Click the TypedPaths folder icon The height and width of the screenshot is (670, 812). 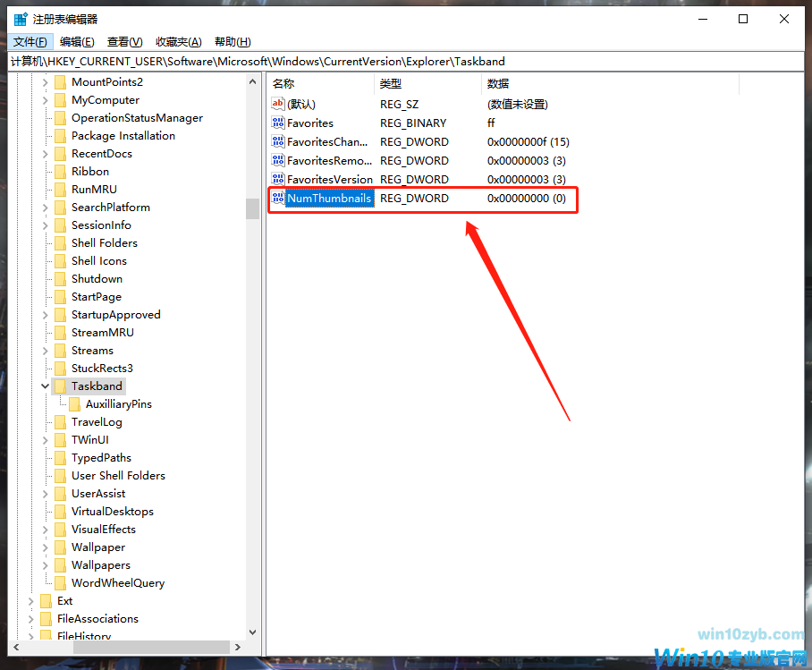pyautogui.click(x=61, y=458)
